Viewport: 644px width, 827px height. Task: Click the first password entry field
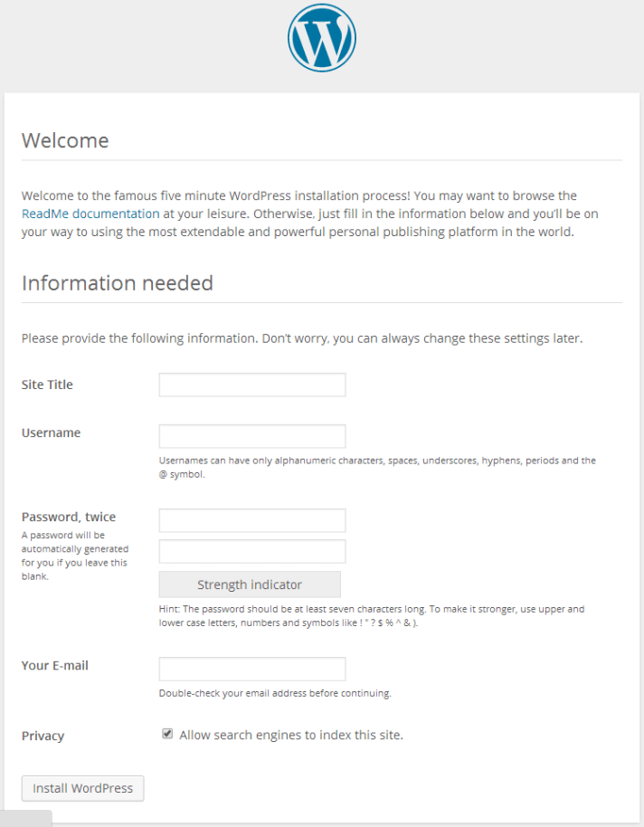point(251,520)
